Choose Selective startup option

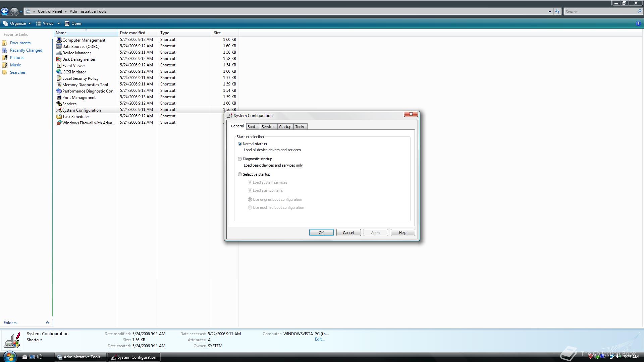tap(240, 174)
